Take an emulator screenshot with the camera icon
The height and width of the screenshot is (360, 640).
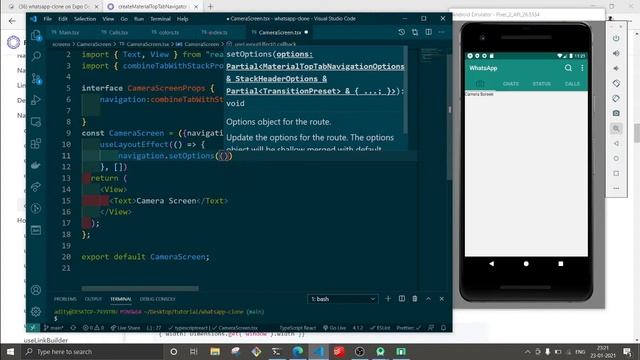coord(616,113)
